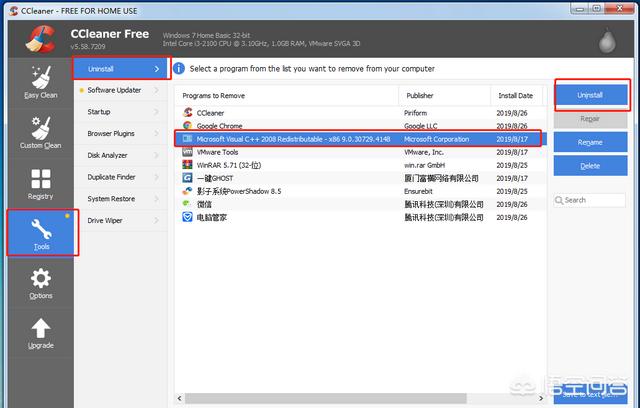Open the Disk Analyzer tab
This screenshot has height=408, width=640.
tap(108, 155)
